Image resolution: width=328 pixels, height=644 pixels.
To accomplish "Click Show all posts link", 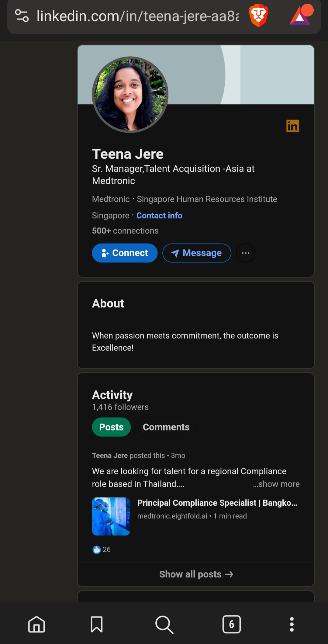I will pos(196,574).
